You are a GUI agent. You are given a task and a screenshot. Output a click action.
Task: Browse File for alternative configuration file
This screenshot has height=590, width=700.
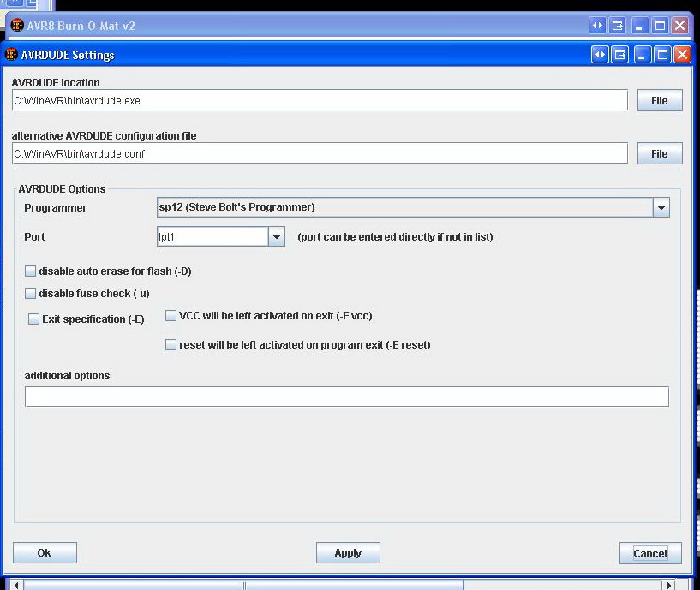click(x=660, y=153)
